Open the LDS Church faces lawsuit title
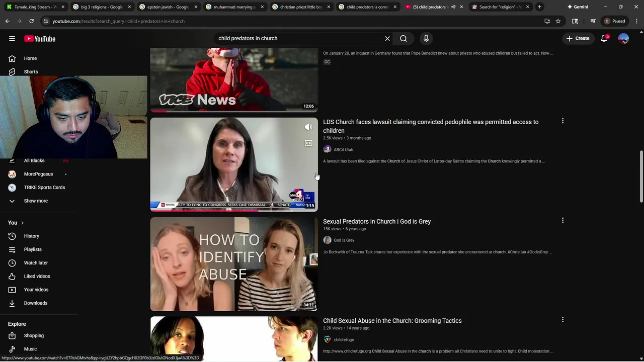Image resolution: width=644 pixels, height=362 pixels. coord(431,126)
